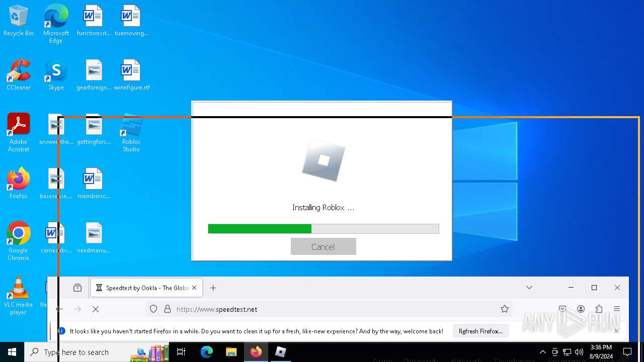This screenshot has height=362, width=644.
Task: Select the functionsst... Word document on desktop
Action: point(94,21)
